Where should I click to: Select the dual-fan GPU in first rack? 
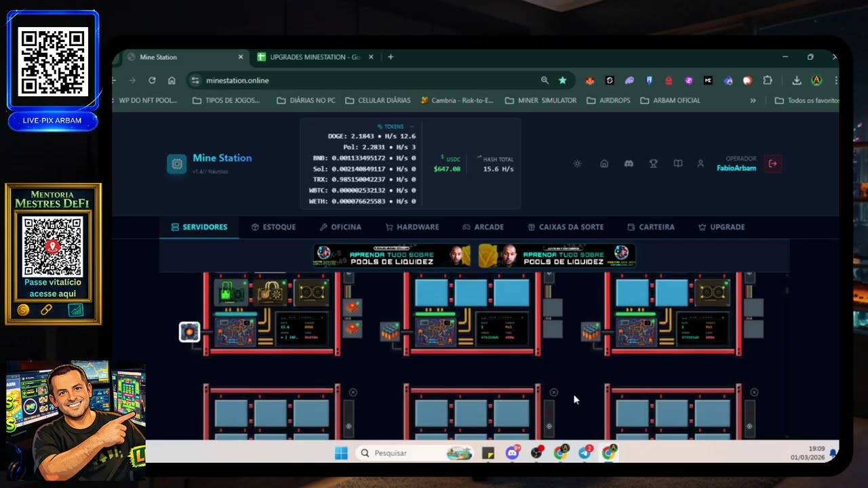coord(311,293)
